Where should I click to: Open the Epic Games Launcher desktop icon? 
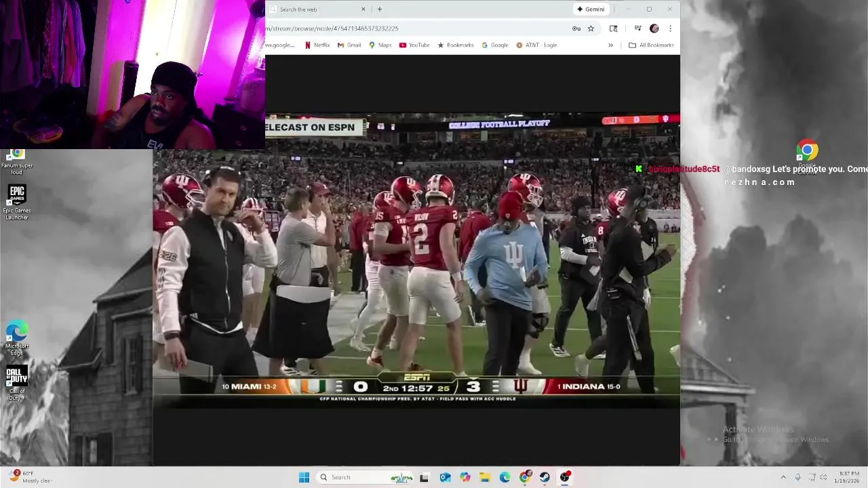(17, 202)
